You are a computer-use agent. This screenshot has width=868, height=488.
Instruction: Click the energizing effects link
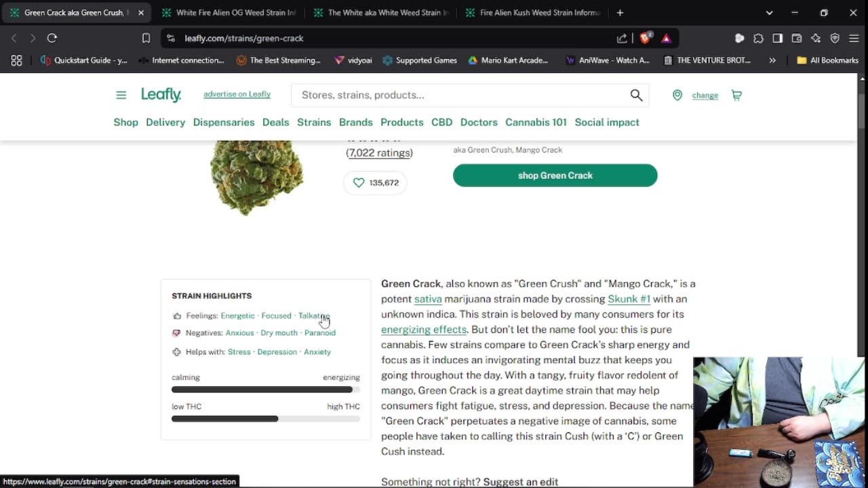(x=424, y=329)
